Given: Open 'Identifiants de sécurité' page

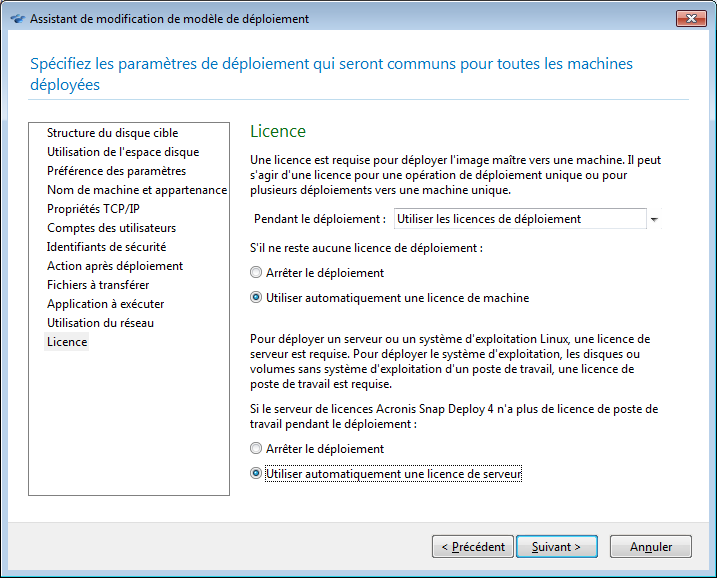Looking at the screenshot, I should tap(106, 247).
